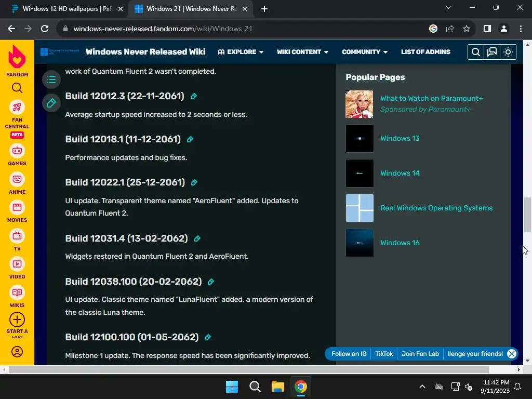
Task: Bookmark this page with star icon
Action: (x=467, y=29)
